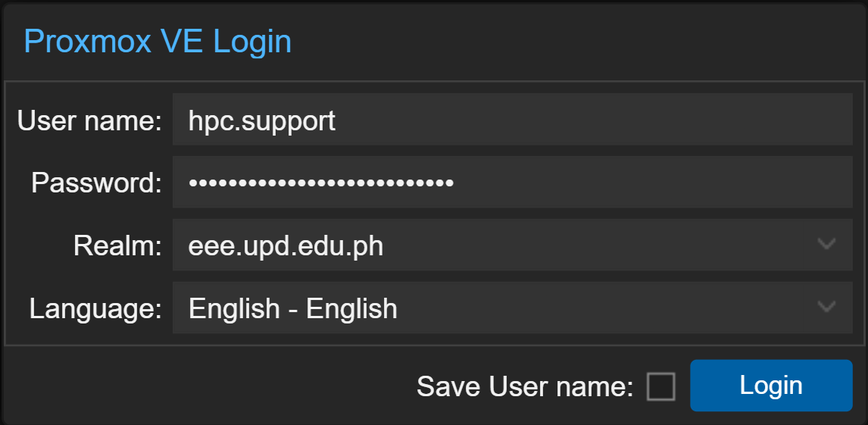Click the masked password dots
The height and width of the screenshot is (425, 868).
pyautogui.click(x=321, y=183)
